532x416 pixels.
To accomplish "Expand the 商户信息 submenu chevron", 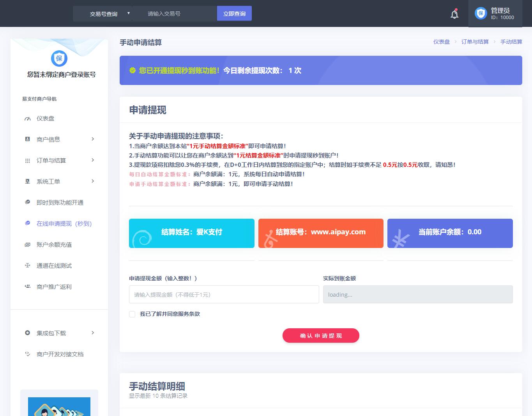I will (93, 139).
